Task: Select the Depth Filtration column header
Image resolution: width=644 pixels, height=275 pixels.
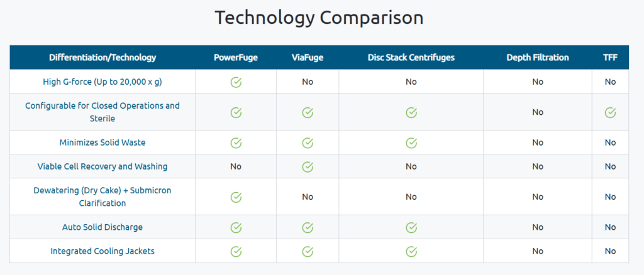Action: (x=538, y=57)
